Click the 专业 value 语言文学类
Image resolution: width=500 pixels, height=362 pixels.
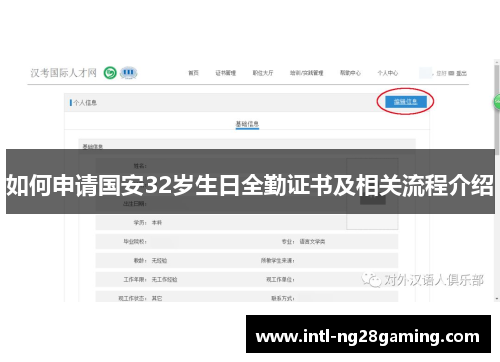pyautogui.click(x=312, y=242)
